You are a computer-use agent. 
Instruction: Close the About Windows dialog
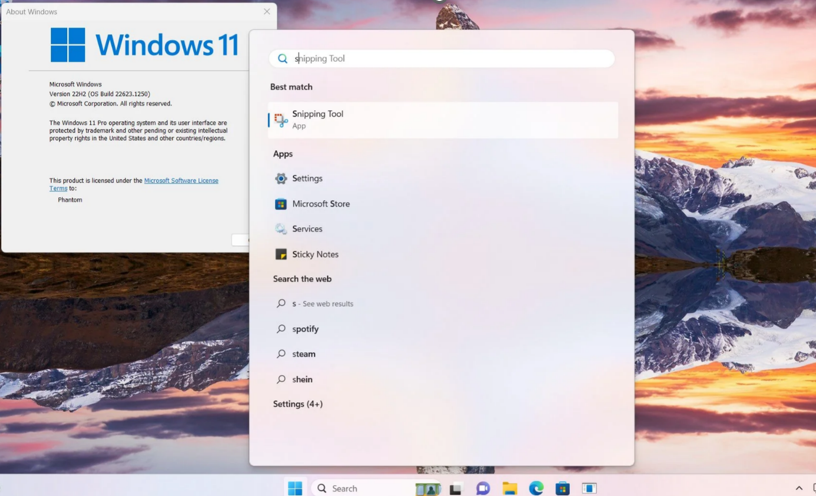tap(266, 11)
